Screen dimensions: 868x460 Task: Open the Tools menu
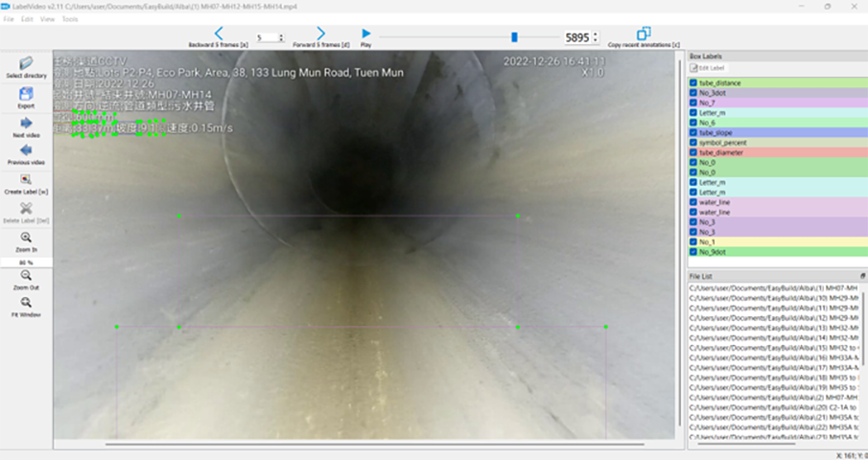(70, 19)
